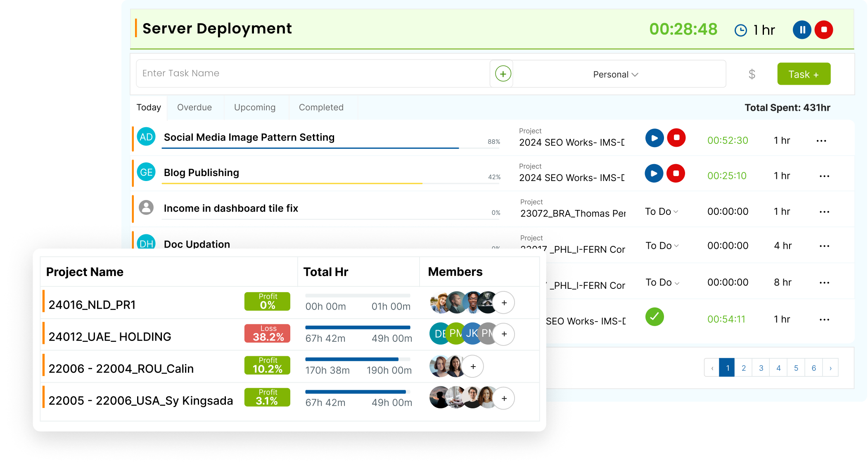Pause the Server Deployment timer
Screen dimensions: 868x467
(x=802, y=30)
